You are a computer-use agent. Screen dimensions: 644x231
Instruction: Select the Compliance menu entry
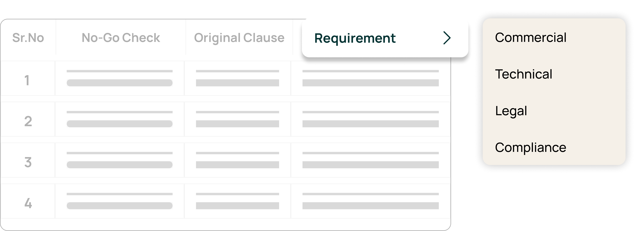point(531,148)
